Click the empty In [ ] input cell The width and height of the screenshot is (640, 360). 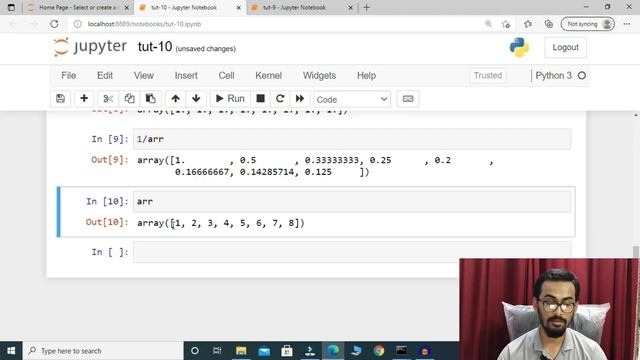352,252
